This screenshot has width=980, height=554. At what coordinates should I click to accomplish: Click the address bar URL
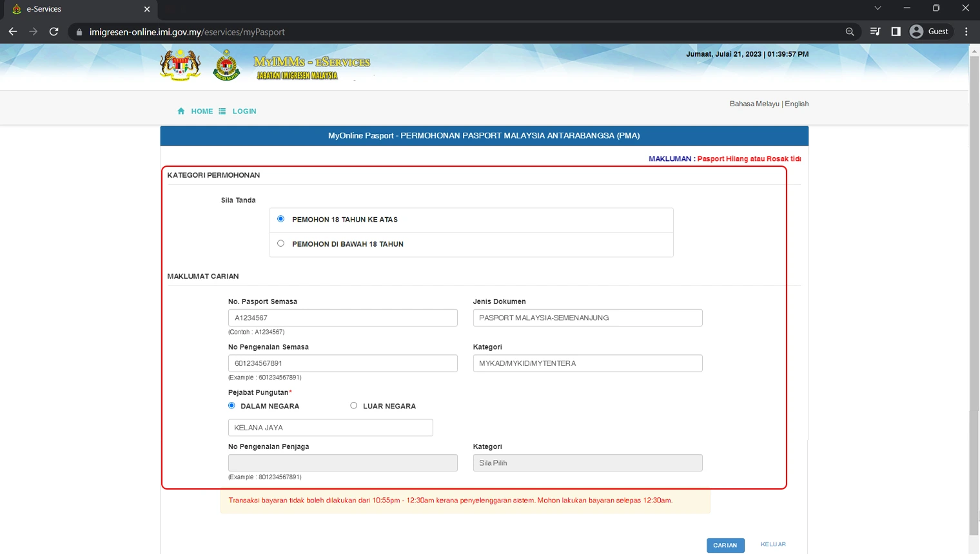click(187, 32)
